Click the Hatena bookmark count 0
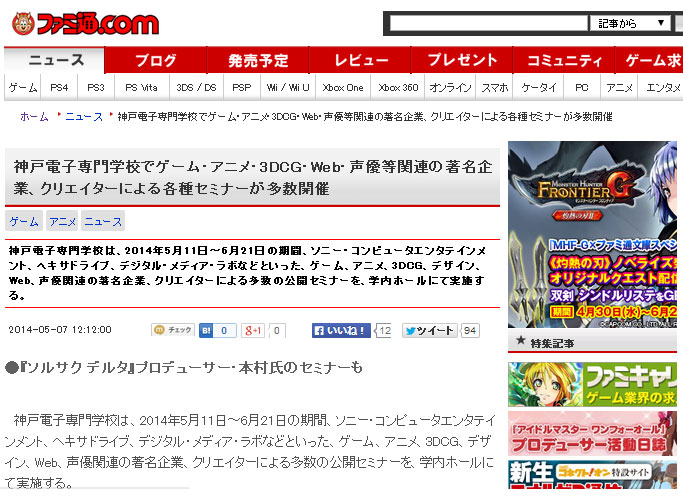Viewport: 683px width, 503px height. tap(224, 331)
